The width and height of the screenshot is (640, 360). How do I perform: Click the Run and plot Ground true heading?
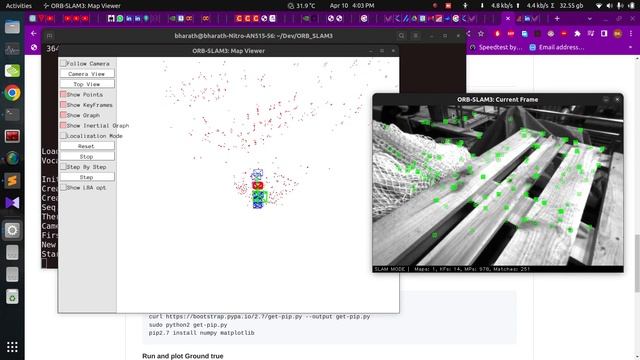[x=183, y=356]
